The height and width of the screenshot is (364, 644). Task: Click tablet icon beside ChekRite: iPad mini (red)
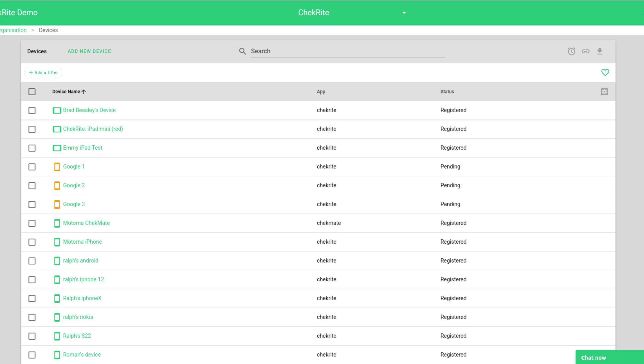57,129
